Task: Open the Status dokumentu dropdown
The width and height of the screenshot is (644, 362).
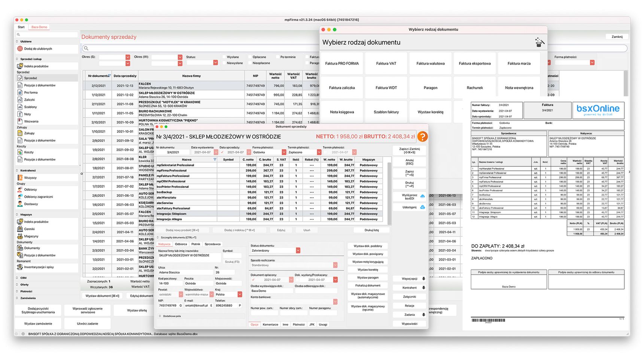Action: coord(298,251)
